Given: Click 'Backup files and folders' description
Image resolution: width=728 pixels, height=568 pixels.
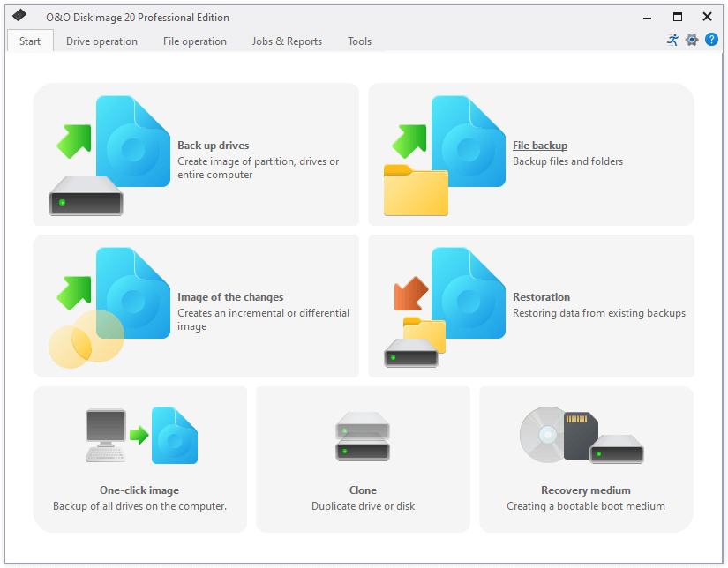Looking at the screenshot, I should (x=567, y=161).
